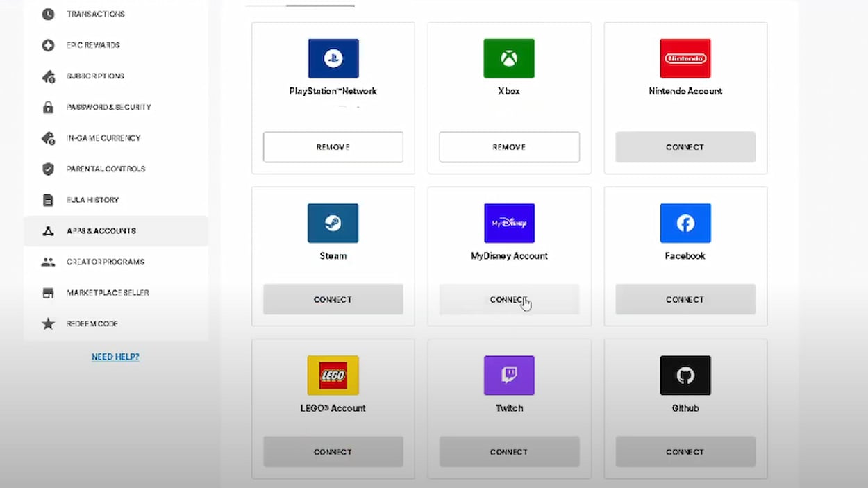Select Redeem Code from sidebar
This screenshot has height=488, width=868.
click(x=92, y=323)
